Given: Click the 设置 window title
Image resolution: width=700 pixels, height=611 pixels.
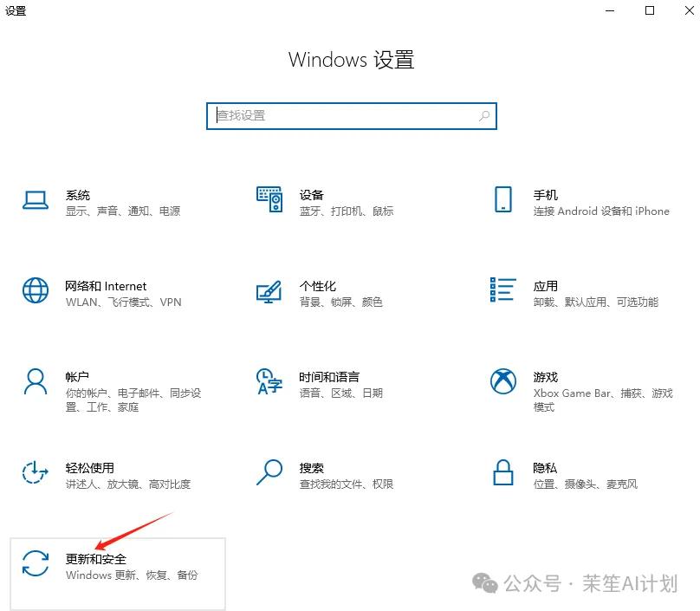Looking at the screenshot, I should click(x=16, y=10).
